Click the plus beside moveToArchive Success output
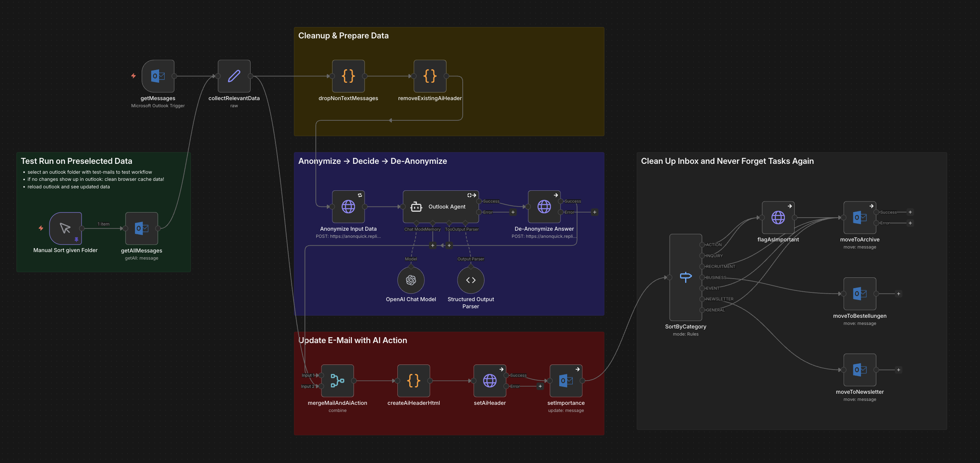980x463 pixels. (910, 212)
